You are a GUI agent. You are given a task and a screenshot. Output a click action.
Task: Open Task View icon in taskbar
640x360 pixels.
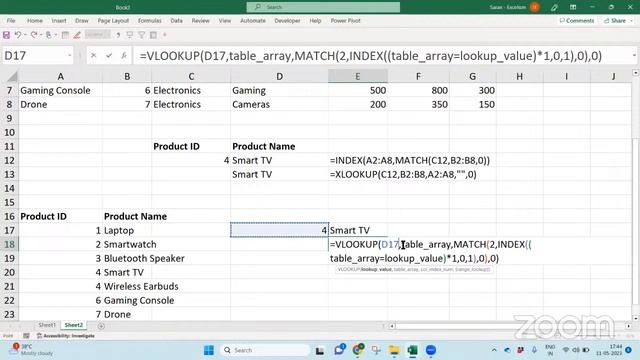pyautogui.click(x=320, y=350)
